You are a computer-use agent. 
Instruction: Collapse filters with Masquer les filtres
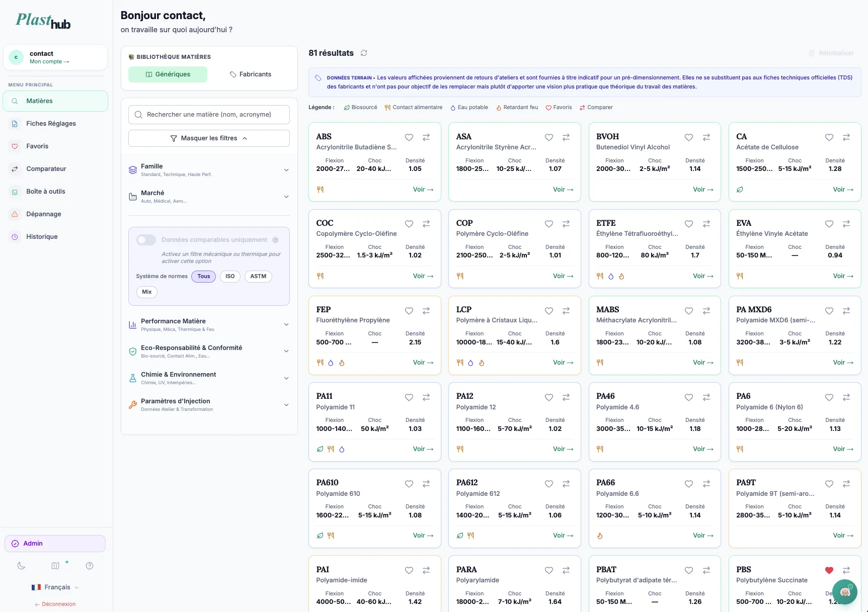(208, 138)
